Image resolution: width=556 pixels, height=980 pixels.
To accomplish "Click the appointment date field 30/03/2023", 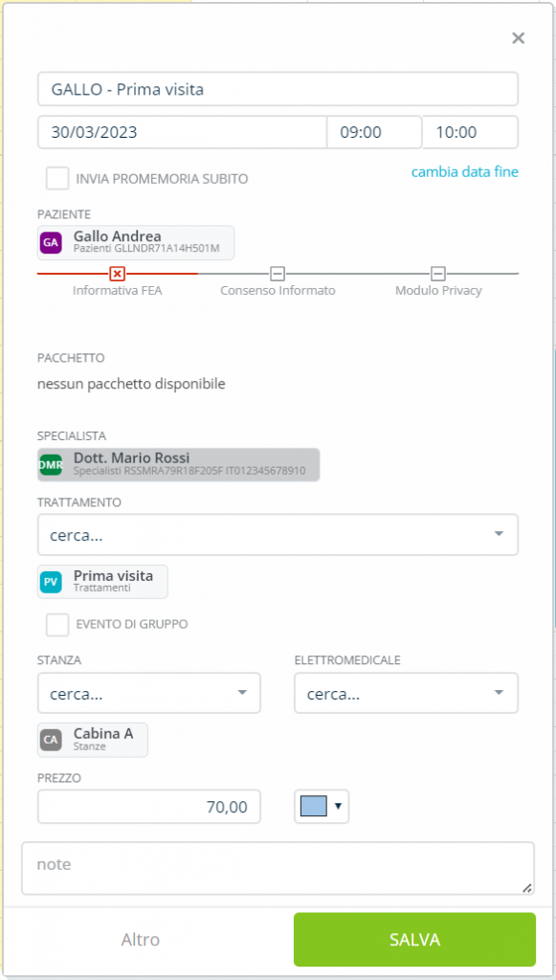I will 182,132.
